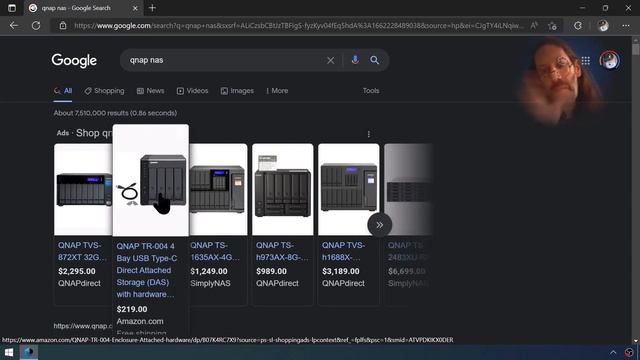Image resolution: width=640 pixels, height=360 pixels.
Task: Switch to Videos results tab
Action: (x=193, y=91)
